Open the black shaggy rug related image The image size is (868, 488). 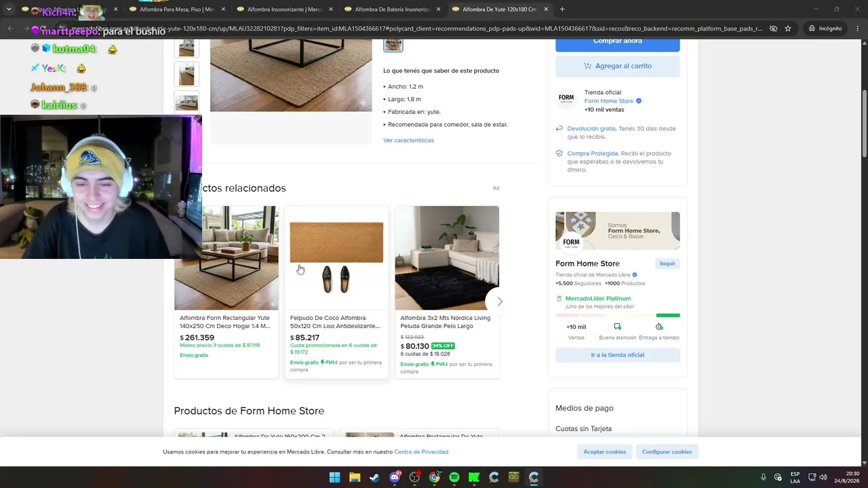pyautogui.click(x=447, y=258)
